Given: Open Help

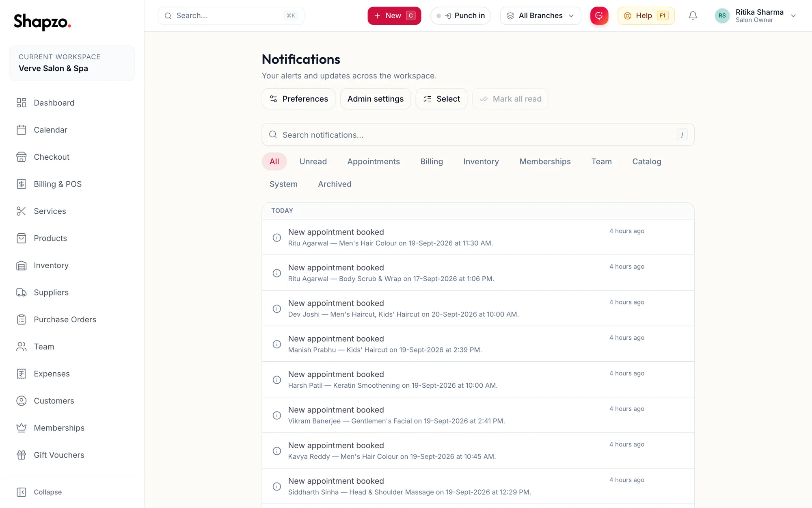Looking at the screenshot, I should coord(646,16).
